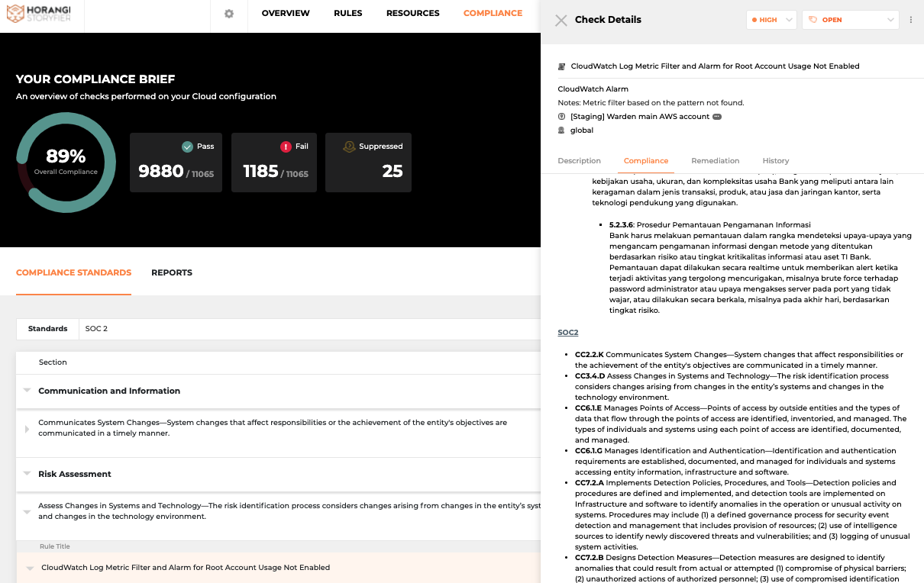This screenshot has height=583, width=924.
Task: Navigate to the Resources page
Action: 413,13
